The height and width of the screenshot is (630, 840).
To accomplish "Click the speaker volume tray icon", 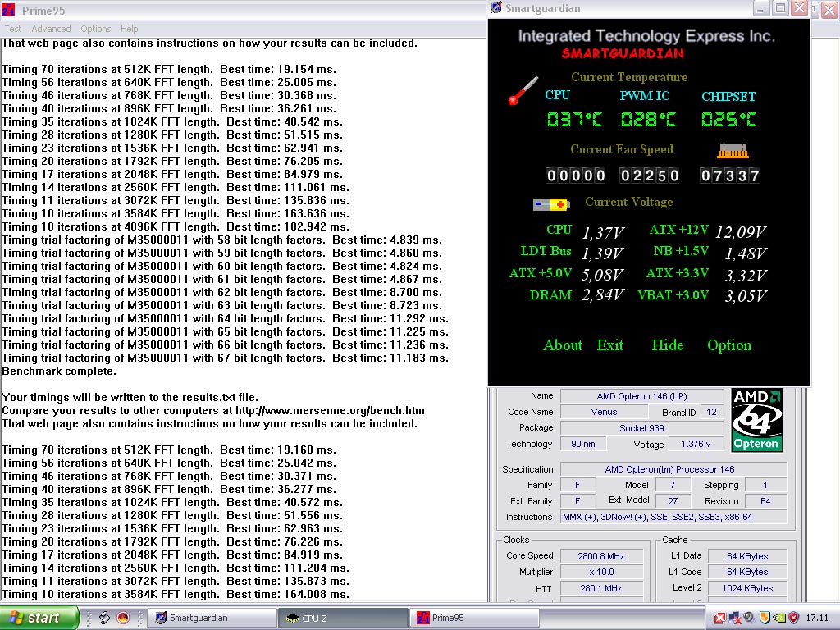I will pyautogui.click(x=749, y=618).
